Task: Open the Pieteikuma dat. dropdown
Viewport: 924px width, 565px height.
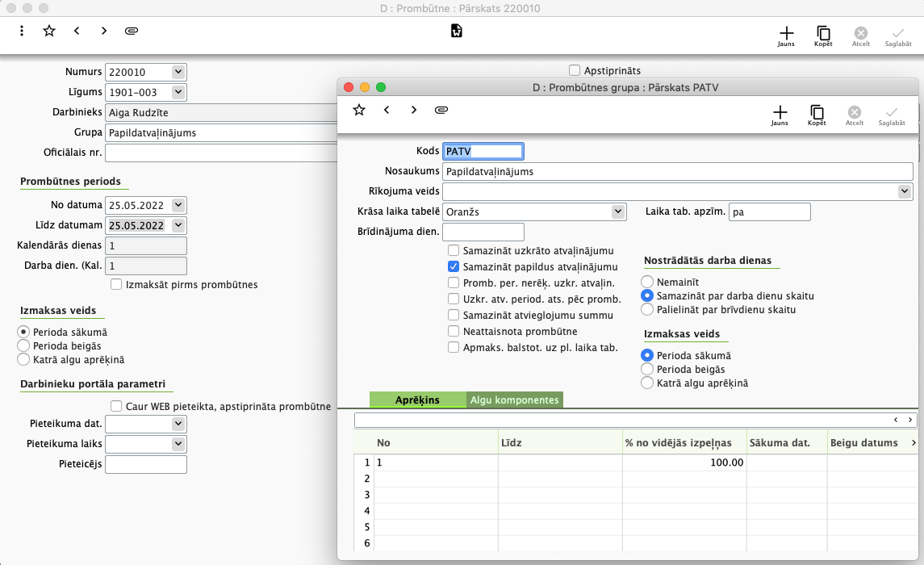Action: click(x=178, y=424)
